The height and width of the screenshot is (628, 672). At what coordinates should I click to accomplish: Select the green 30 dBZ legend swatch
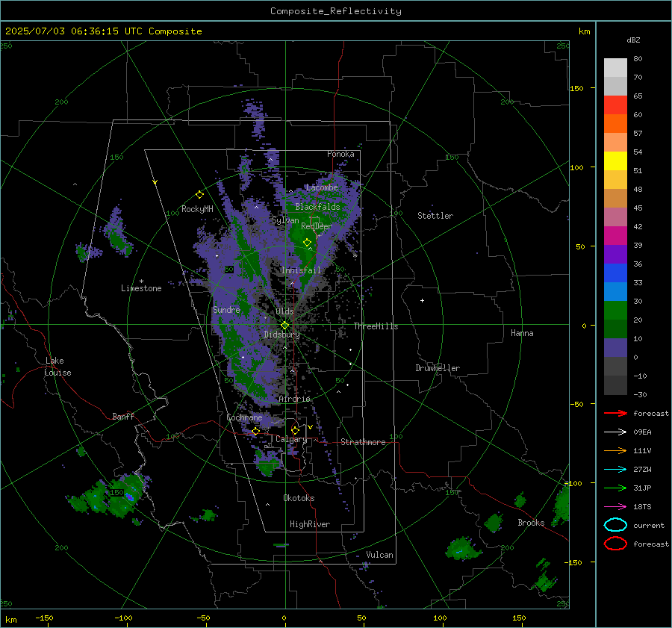[x=615, y=310]
